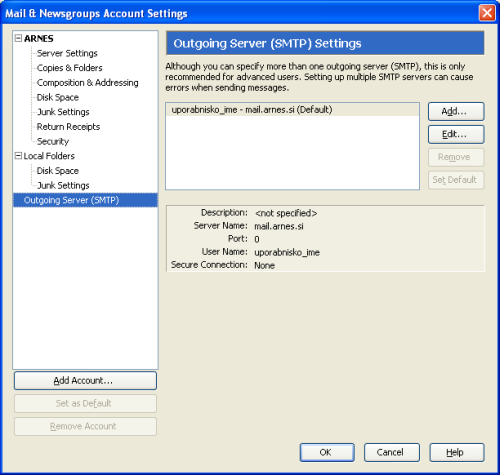Click the Add Account... button
Viewport: 500px width, 475px height.
85,381
